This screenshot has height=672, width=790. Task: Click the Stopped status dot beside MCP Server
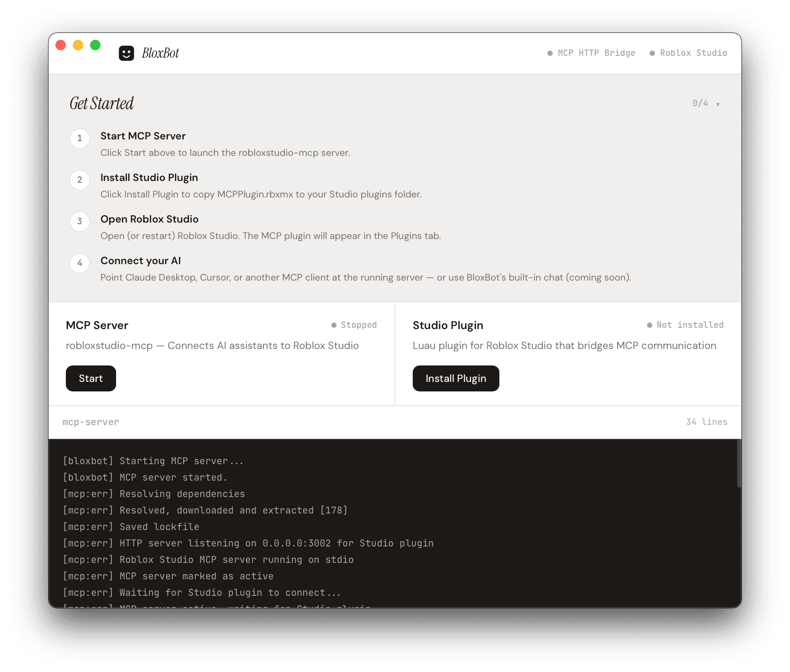tap(333, 325)
